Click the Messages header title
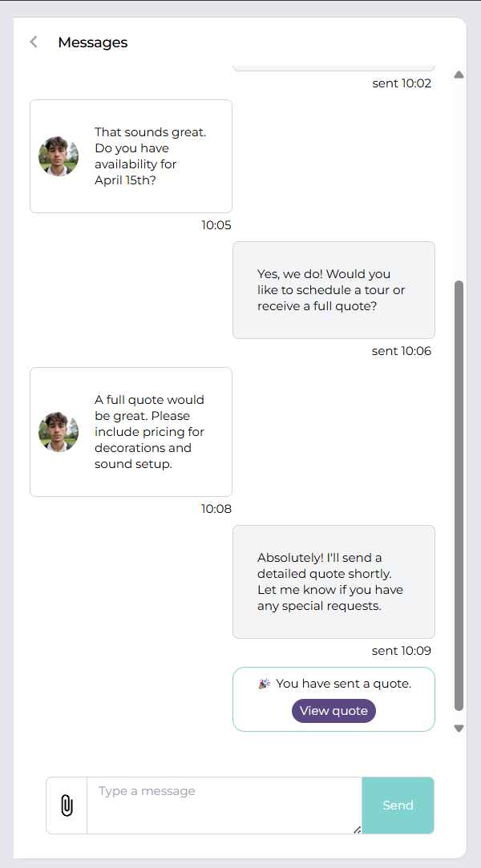 pos(92,42)
